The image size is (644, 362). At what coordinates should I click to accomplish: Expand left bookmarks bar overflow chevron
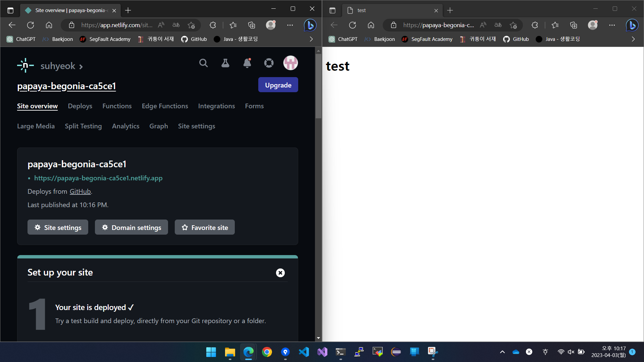[311, 39]
